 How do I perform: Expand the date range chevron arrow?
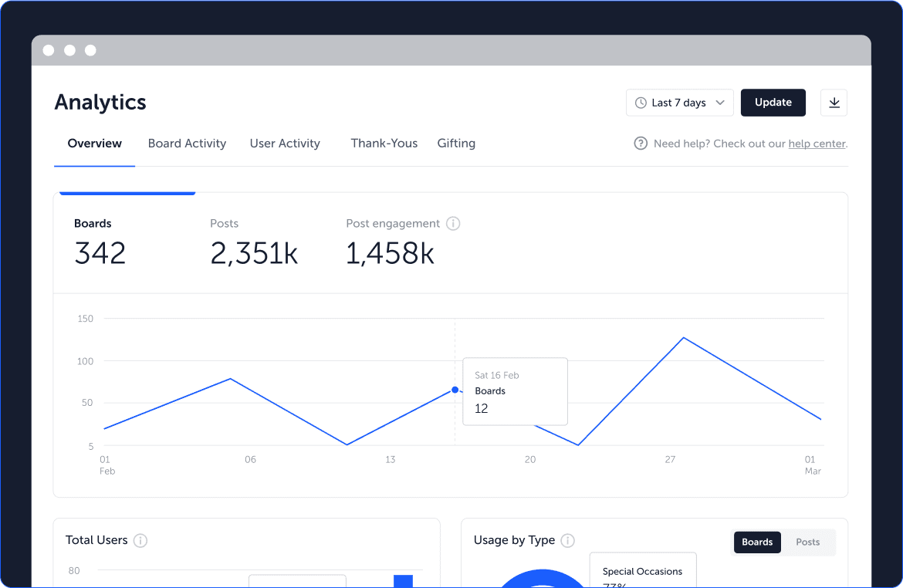720,103
